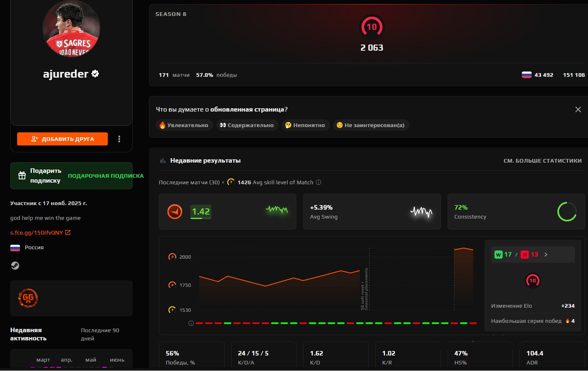Click level 10 icon above Изменение Elo
The image size is (588, 371).
point(532,281)
